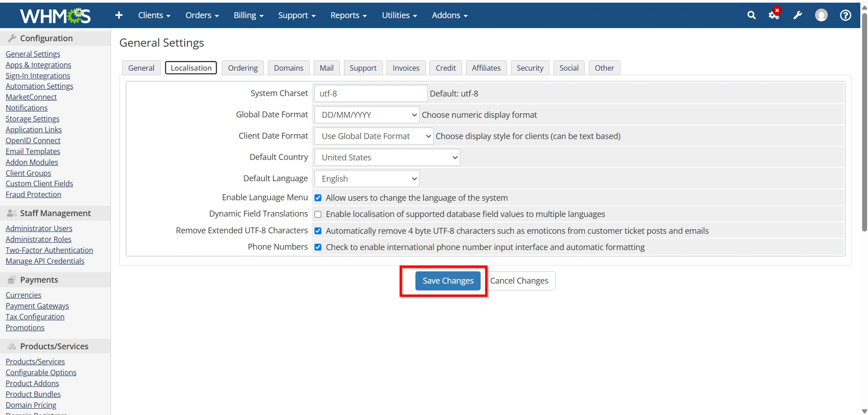This screenshot has width=868, height=415.
Task: Click the Configuration wrench sidebar icon
Action: tap(12, 38)
